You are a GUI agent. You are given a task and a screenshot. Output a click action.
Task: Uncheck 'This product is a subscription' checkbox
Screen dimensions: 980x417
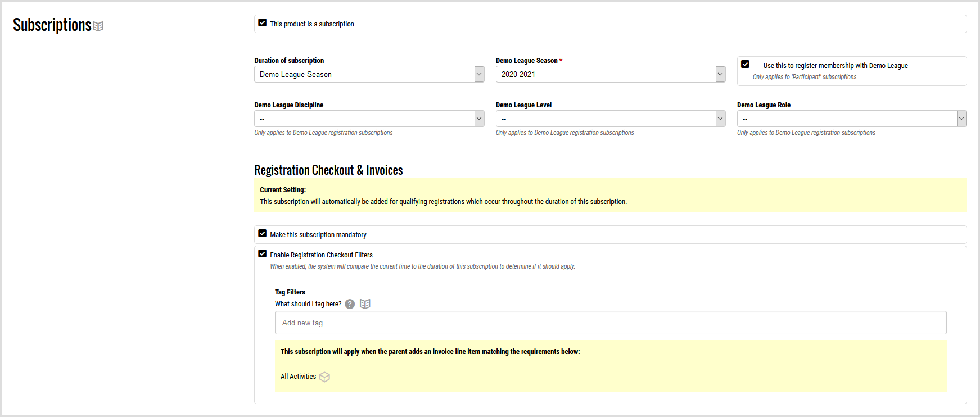tap(263, 23)
